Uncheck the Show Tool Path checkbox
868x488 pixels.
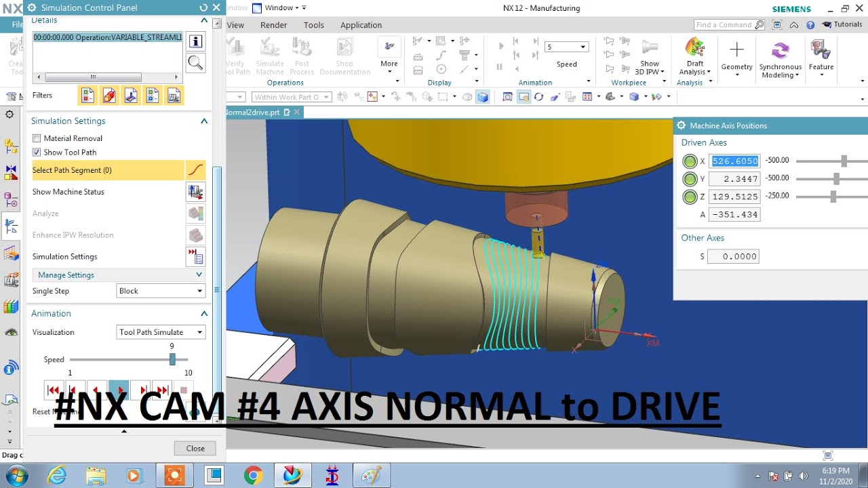37,152
